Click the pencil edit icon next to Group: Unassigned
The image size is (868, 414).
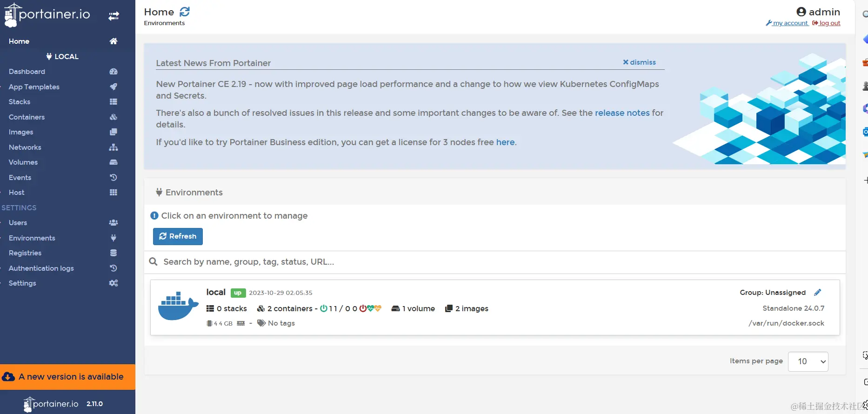[817, 293]
